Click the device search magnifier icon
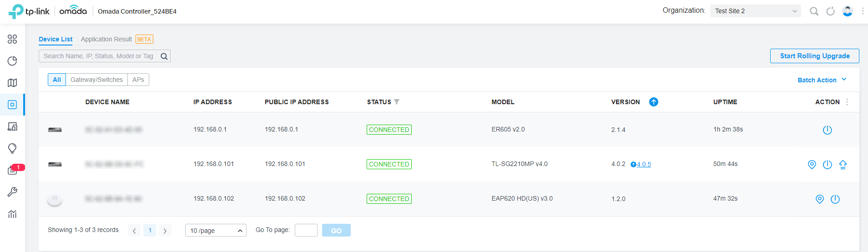 pos(164,56)
